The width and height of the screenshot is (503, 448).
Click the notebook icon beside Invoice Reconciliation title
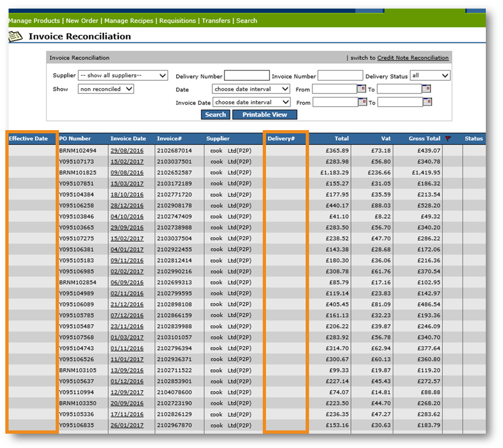[x=16, y=36]
